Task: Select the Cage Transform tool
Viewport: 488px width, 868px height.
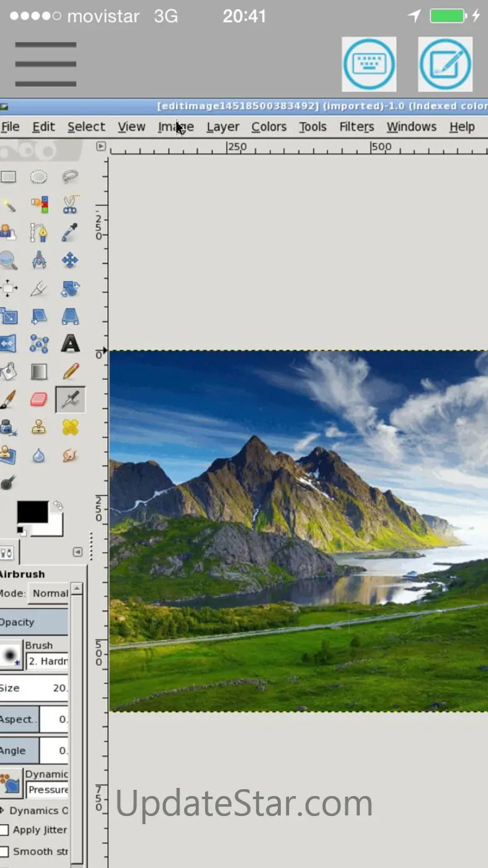Action: [39, 344]
